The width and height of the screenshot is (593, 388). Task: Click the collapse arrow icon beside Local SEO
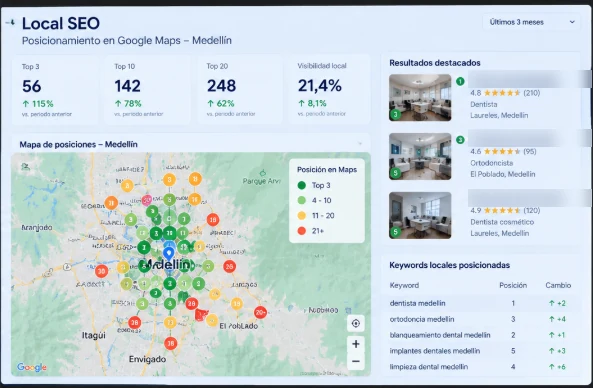[11, 23]
